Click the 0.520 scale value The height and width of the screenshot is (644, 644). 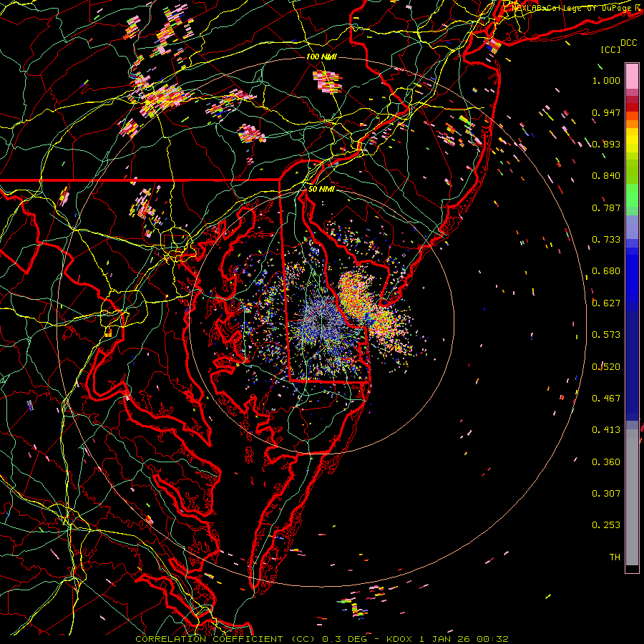click(606, 367)
